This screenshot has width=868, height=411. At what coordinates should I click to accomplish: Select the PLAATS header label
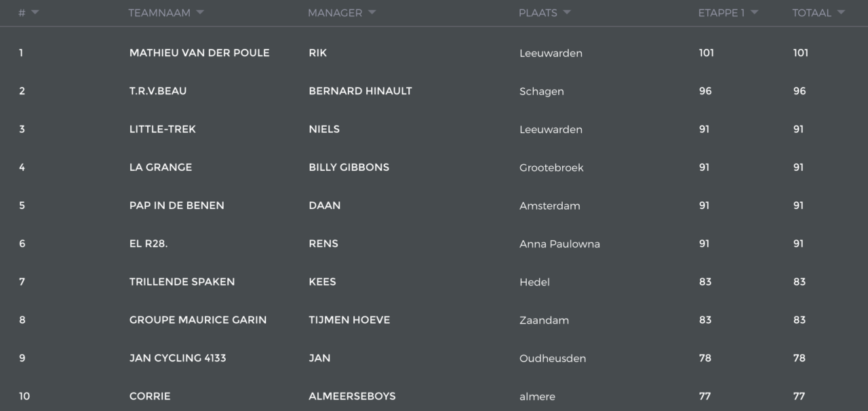(x=538, y=13)
